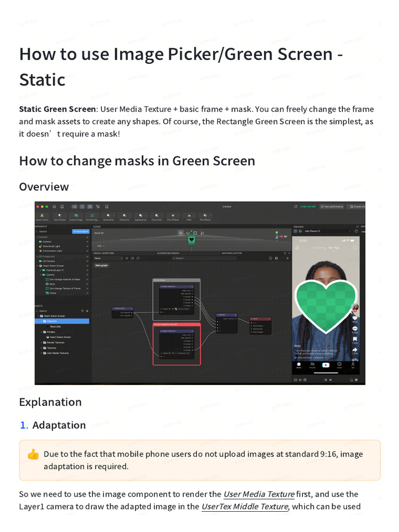The height and width of the screenshot is (532, 399).
Task: Select the Portrait Segmentation tool
Action: (92, 217)
